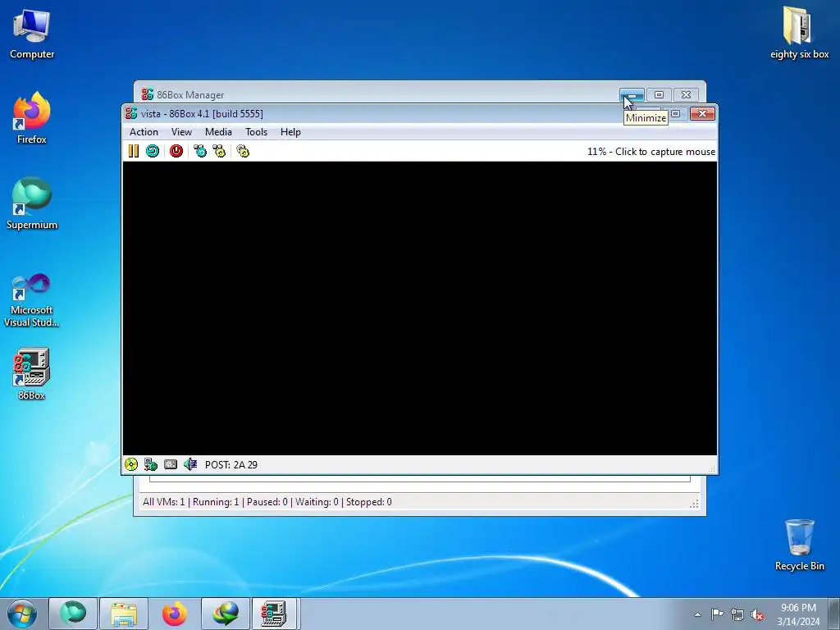Click the "All VMs: 1" status bar text in Manager
840x630 pixels.
[x=163, y=502]
